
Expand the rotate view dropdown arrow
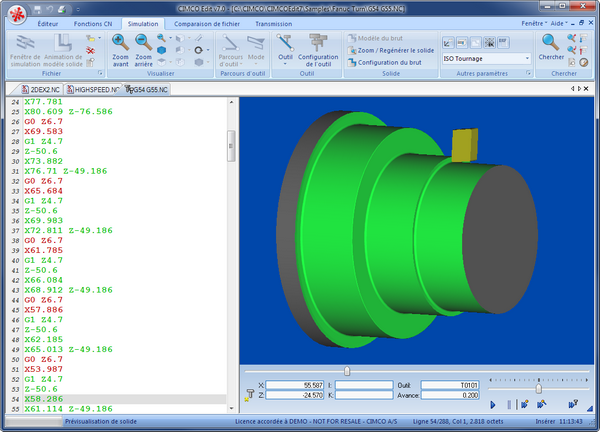click(x=208, y=50)
